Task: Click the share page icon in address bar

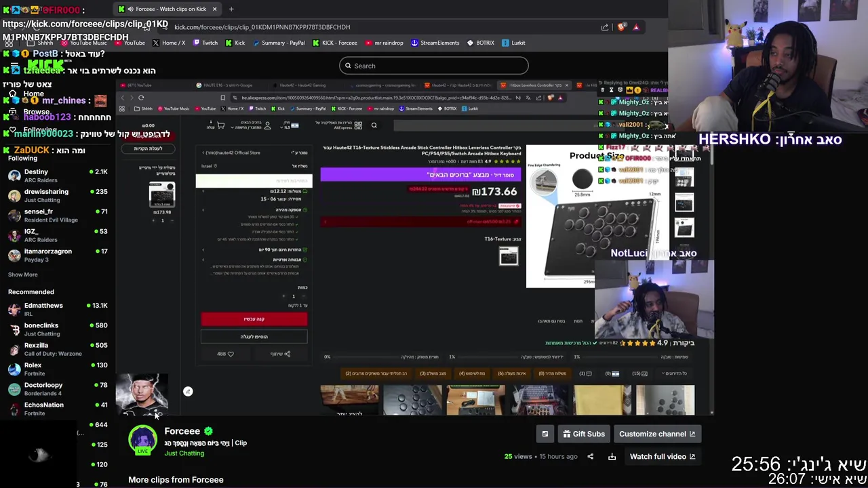Action: pos(605,27)
